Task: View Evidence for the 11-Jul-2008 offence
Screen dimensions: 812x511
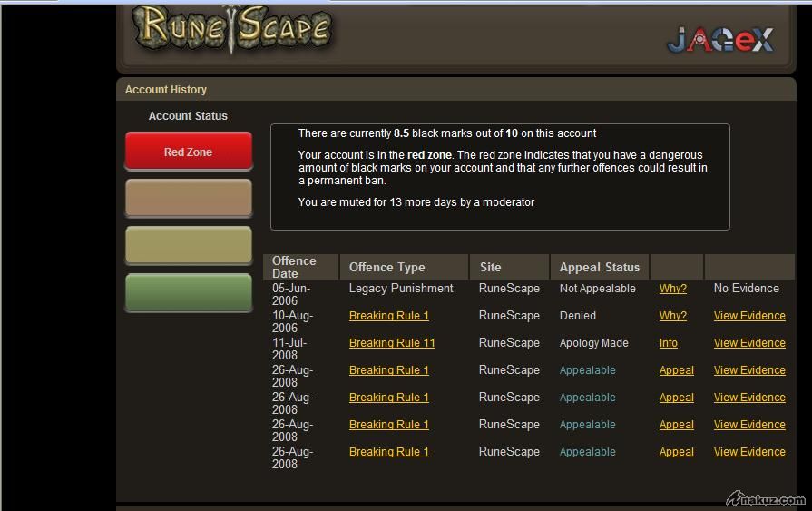Action: pos(749,343)
